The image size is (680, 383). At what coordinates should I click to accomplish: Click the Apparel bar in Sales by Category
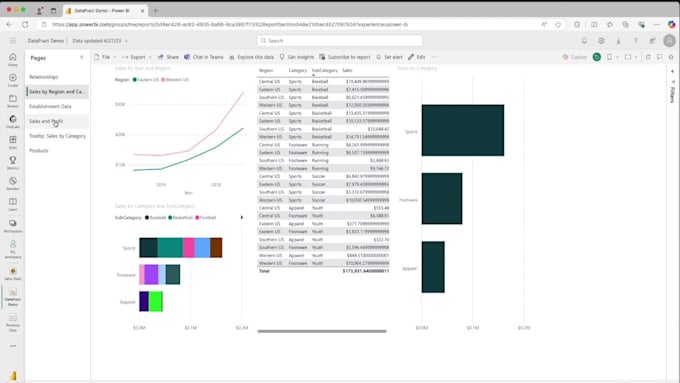(x=433, y=267)
